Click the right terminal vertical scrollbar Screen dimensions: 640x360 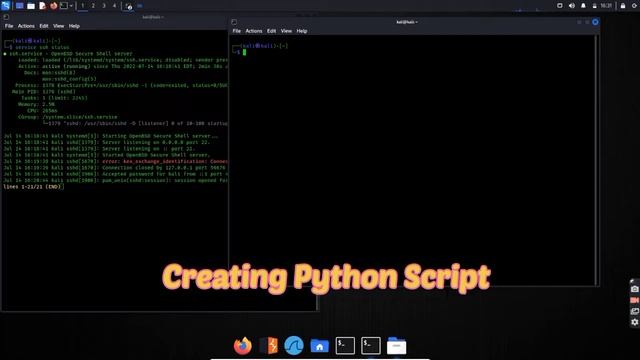pyautogui.click(x=596, y=160)
